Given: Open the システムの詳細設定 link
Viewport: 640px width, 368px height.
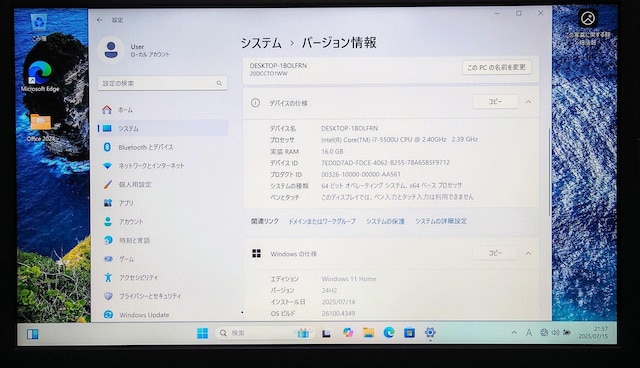Looking at the screenshot, I should (x=441, y=221).
